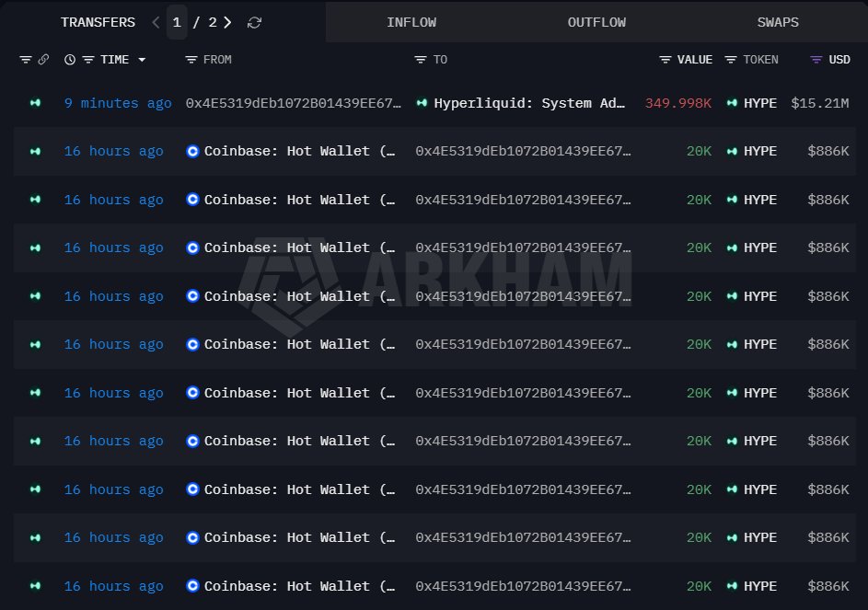This screenshot has width=868, height=610.
Task: Refresh the transfers list
Action: tap(254, 22)
